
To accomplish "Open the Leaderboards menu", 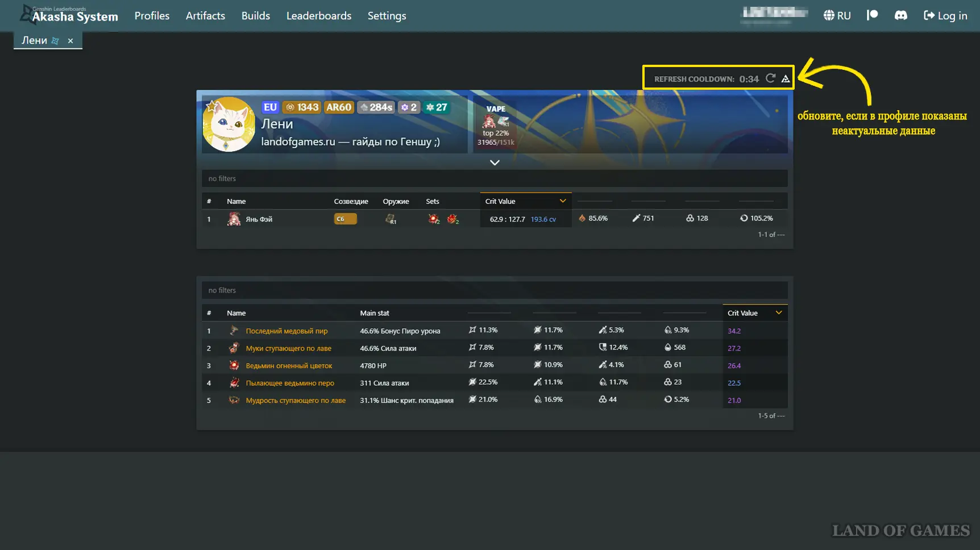I will [318, 15].
